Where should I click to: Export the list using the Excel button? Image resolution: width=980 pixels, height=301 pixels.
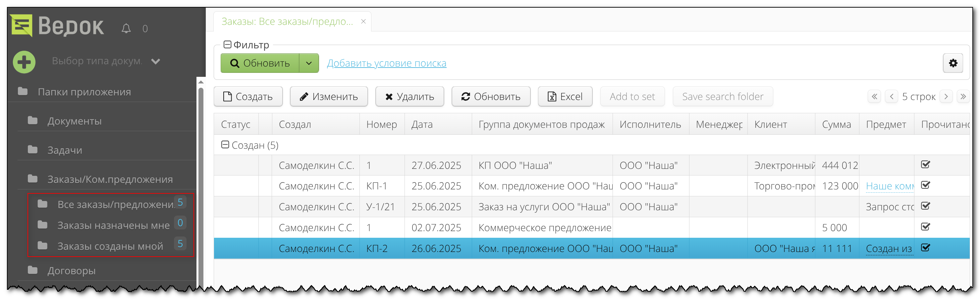pyautogui.click(x=565, y=97)
